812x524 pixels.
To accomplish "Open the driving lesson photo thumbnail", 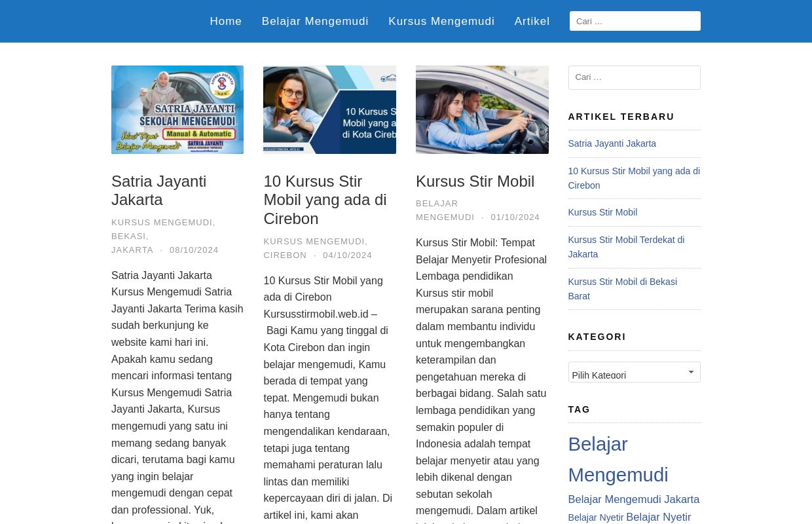I will (482, 109).
